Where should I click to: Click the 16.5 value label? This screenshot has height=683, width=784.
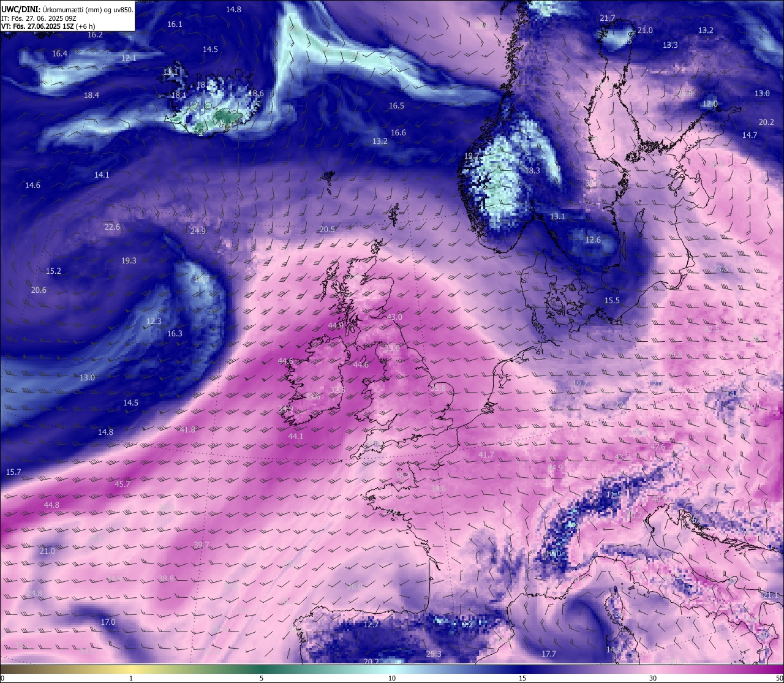[x=396, y=106]
